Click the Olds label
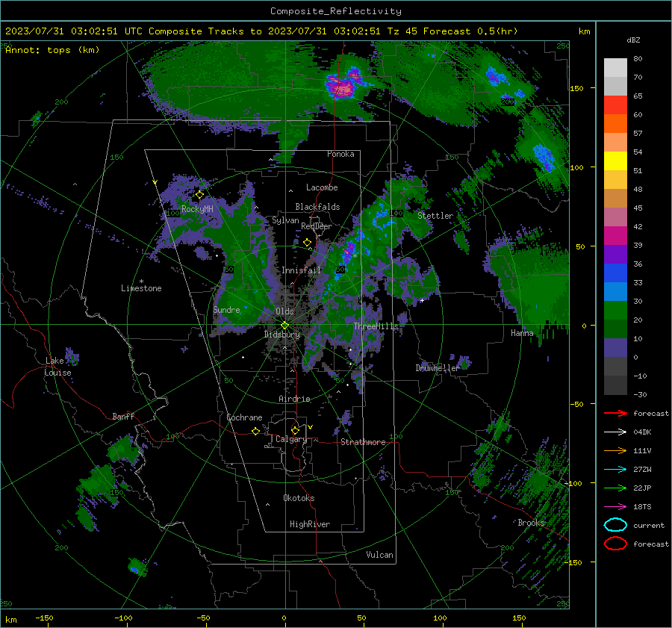 (x=284, y=311)
